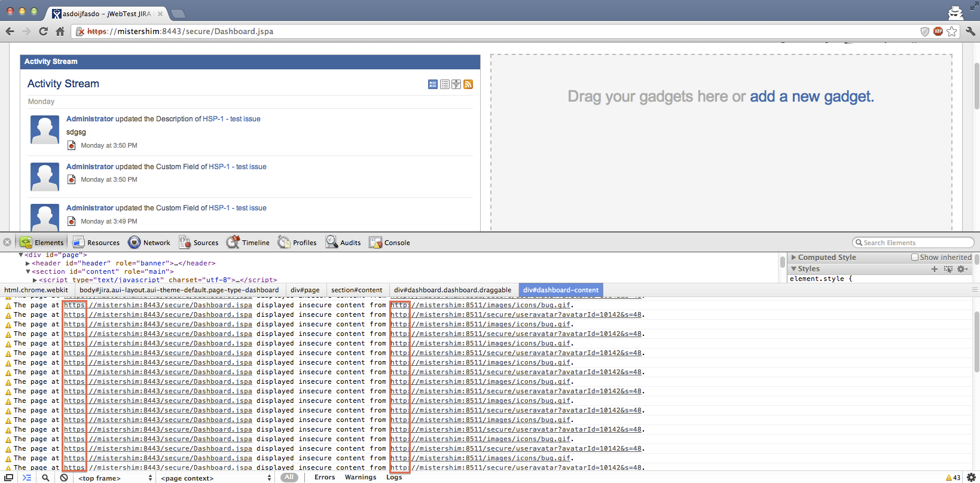Click Administrator in the Description update entry
Screen dimensions: 980x483
click(x=90, y=119)
